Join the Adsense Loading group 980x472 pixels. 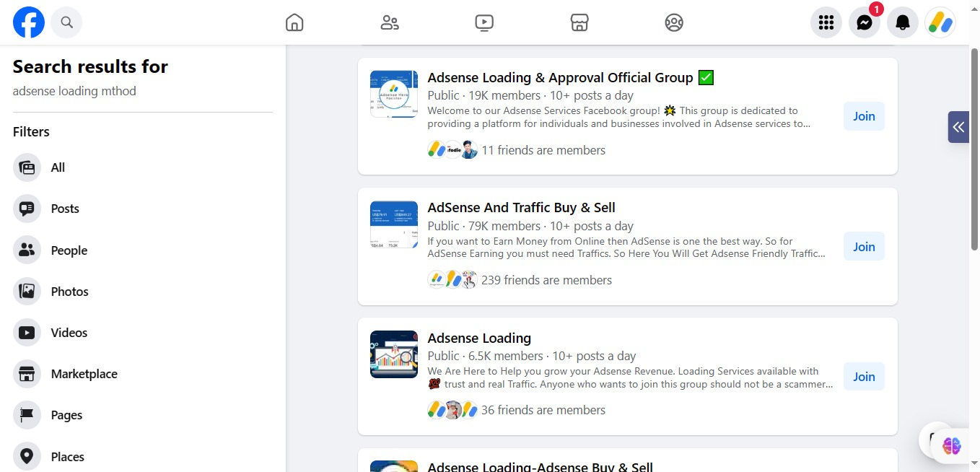pyautogui.click(x=864, y=377)
